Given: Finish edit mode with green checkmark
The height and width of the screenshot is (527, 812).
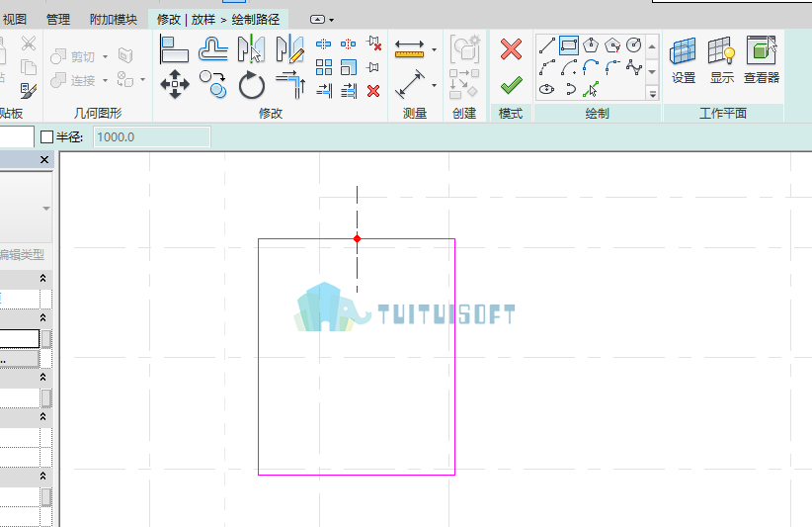Looking at the screenshot, I should click(511, 85).
